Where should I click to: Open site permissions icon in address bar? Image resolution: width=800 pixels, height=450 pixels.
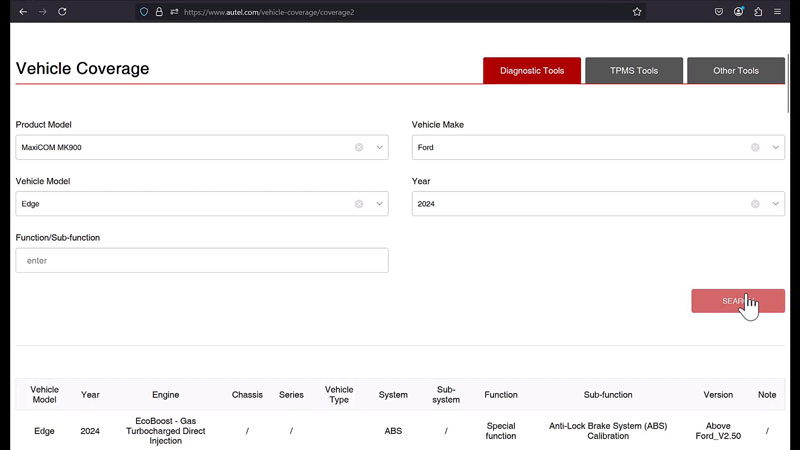174,12
